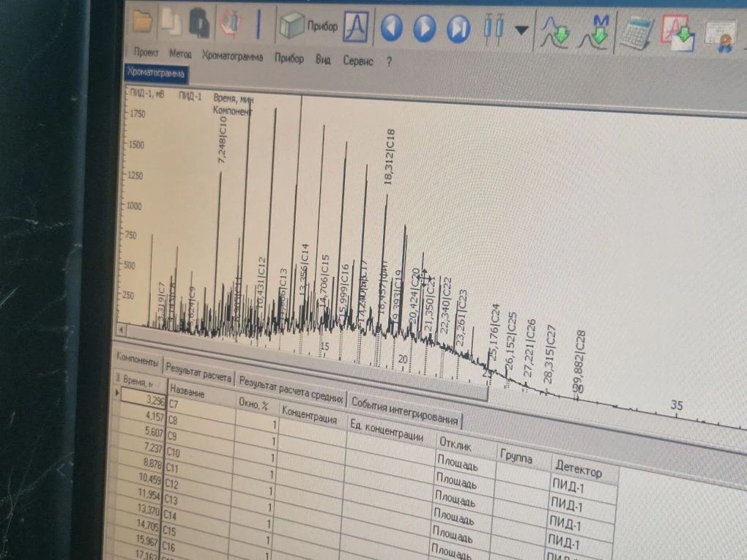The height and width of the screenshot is (560, 747).
Task: Open the Результат расчета средних tab
Action: [291, 392]
